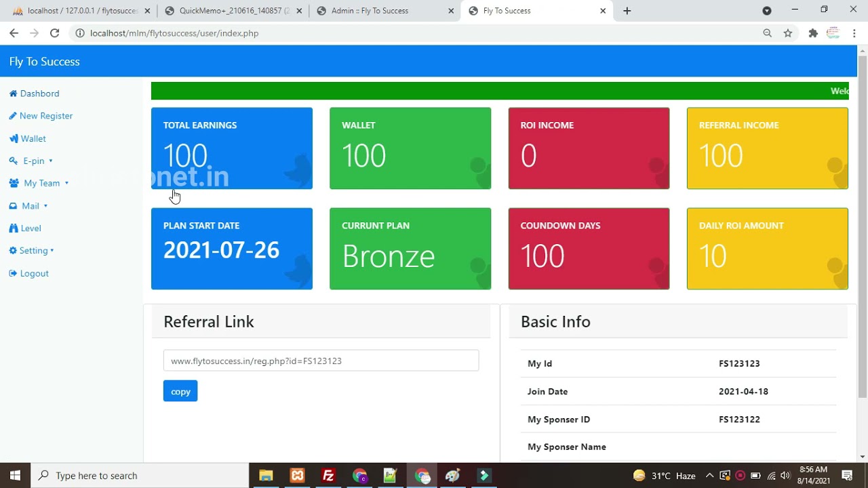This screenshot has width=868, height=488.
Task: Click the Setting gear icon
Action: pos(13,251)
